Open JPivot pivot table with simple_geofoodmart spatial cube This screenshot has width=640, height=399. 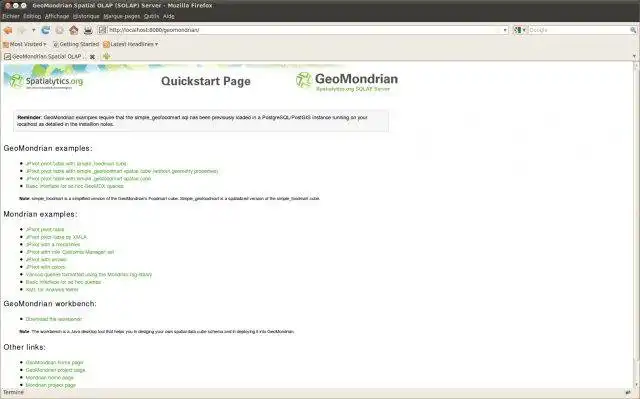(88, 179)
